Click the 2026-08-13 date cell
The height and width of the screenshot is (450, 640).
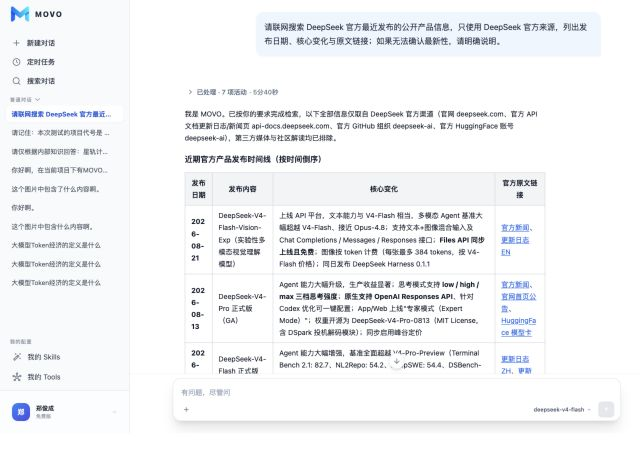pyautogui.click(x=198, y=308)
